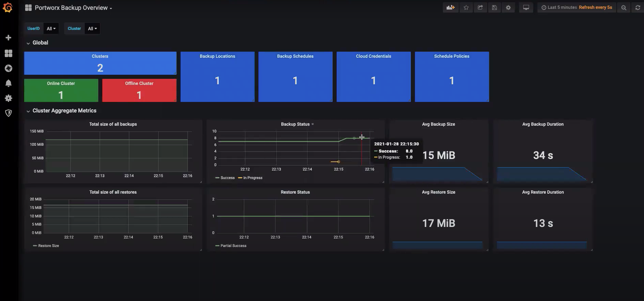Star this dashboard as favorite
Screen dimensions: 644x301
point(466,7)
